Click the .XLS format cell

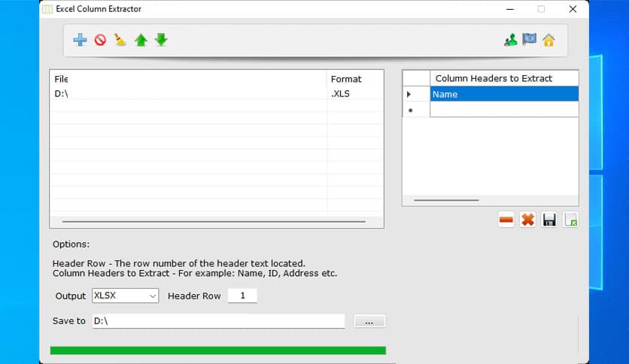[x=355, y=94]
